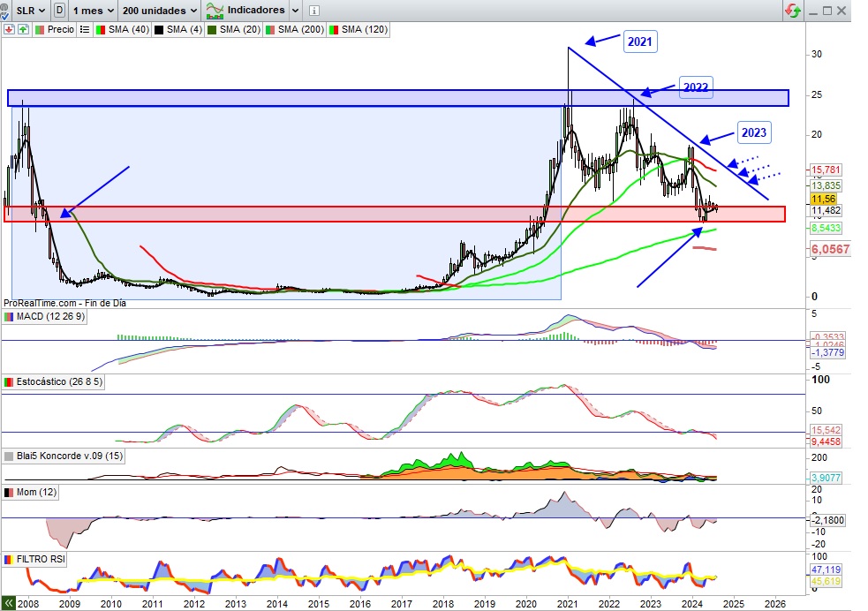Maximize the chart window
Screen dimensions: 868x611
pos(827,11)
